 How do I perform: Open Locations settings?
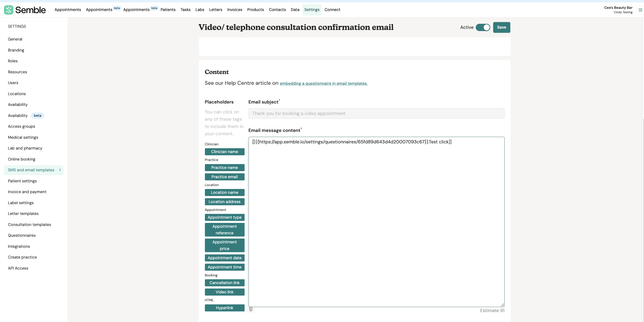tap(17, 94)
